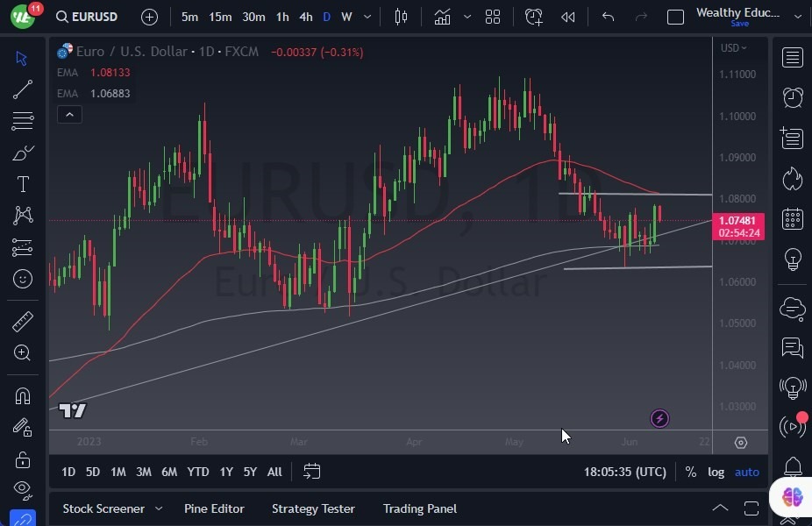This screenshot has height=526, width=812.
Task: Enable Magnet snapping mode
Action: click(x=22, y=396)
